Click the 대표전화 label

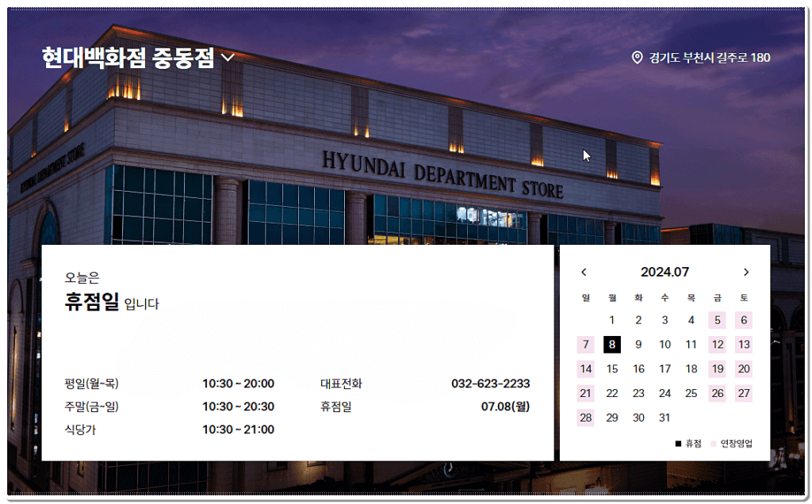click(341, 384)
